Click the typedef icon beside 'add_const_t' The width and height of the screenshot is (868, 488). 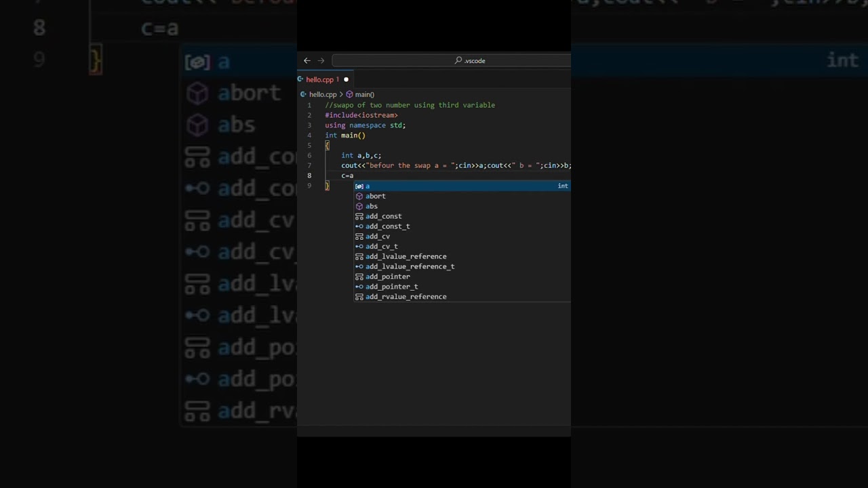tap(359, 226)
